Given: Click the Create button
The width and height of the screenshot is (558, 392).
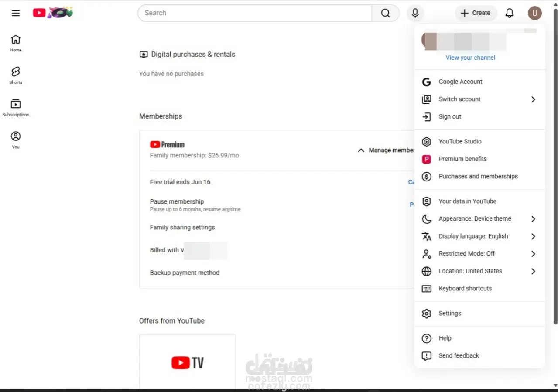Looking at the screenshot, I should (x=476, y=13).
